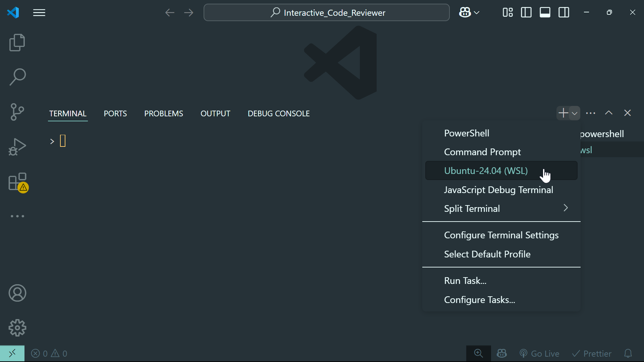Expand the Copilot dropdown chevron in title bar
Screen dimensions: 644x362
point(477,13)
